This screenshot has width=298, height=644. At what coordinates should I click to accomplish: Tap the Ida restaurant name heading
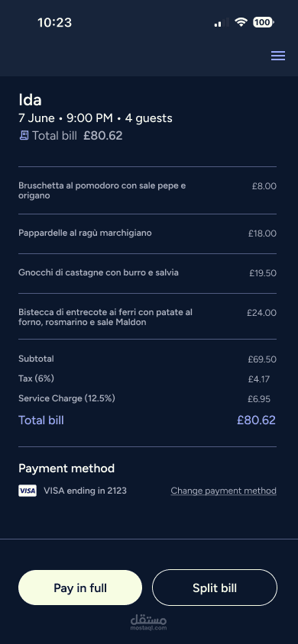tap(30, 100)
